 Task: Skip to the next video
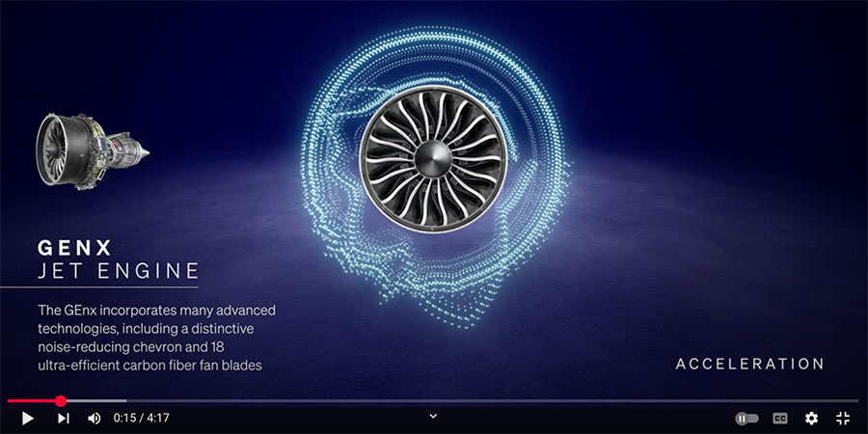click(x=64, y=419)
